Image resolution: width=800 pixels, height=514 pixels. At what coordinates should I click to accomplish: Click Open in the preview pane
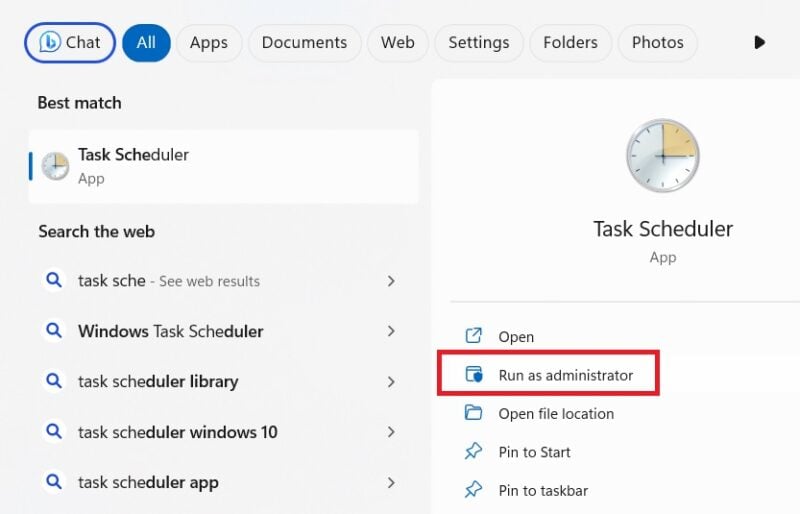coord(516,337)
